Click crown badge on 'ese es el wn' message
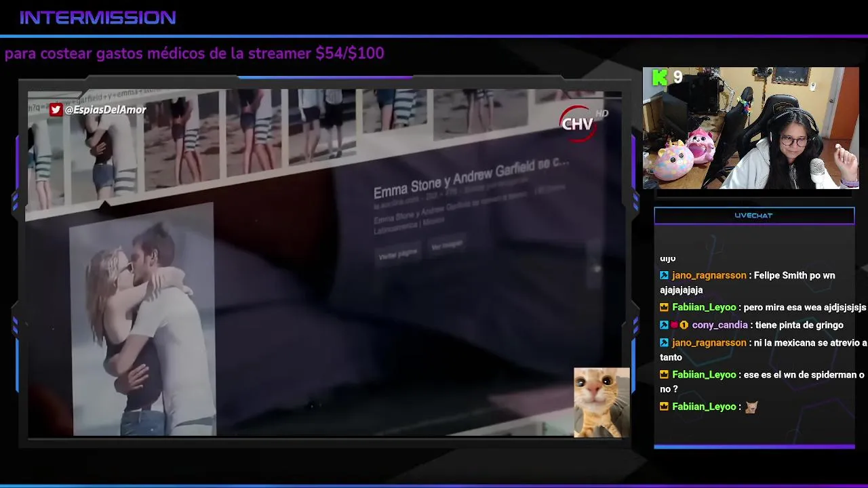This screenshot has height=488, width=868. click(x=664, y=374)
